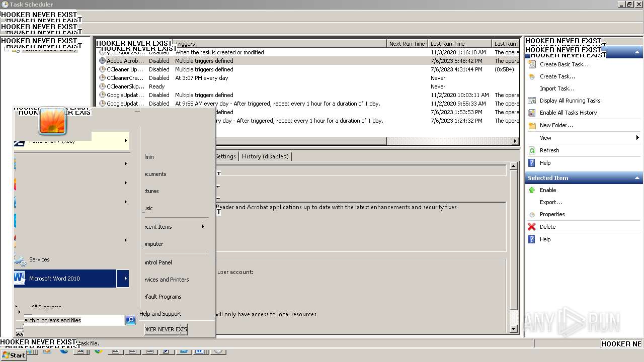Viewport: 644px width, 362px height.
Task: Click Export for the selected task
Action: pos(551,202)
